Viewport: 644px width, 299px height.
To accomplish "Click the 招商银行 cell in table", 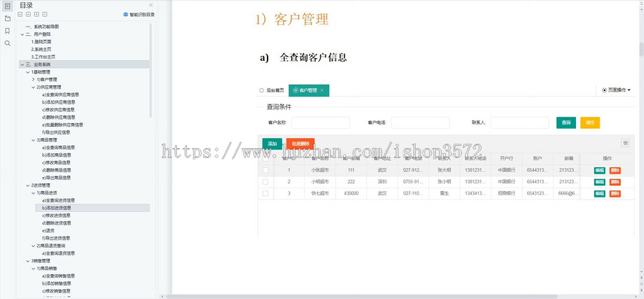I will 507,193.
